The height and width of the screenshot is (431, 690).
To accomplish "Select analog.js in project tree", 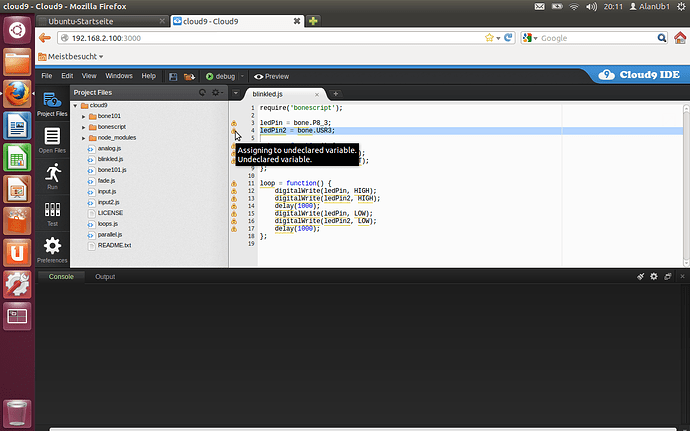I will [x=109, y=148].
